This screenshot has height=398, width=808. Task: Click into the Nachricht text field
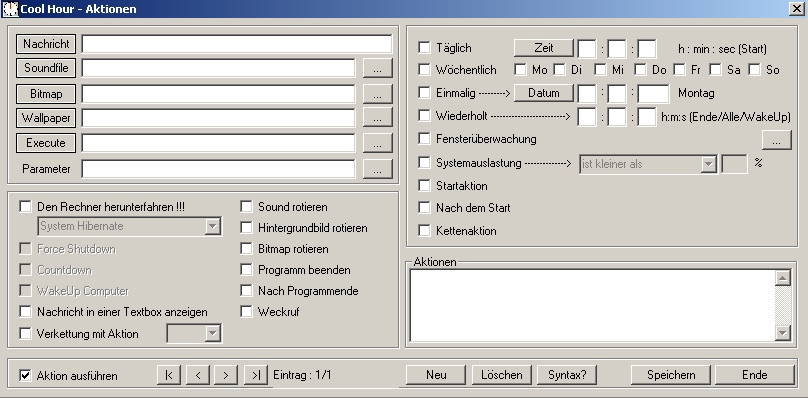click(237, 44)
